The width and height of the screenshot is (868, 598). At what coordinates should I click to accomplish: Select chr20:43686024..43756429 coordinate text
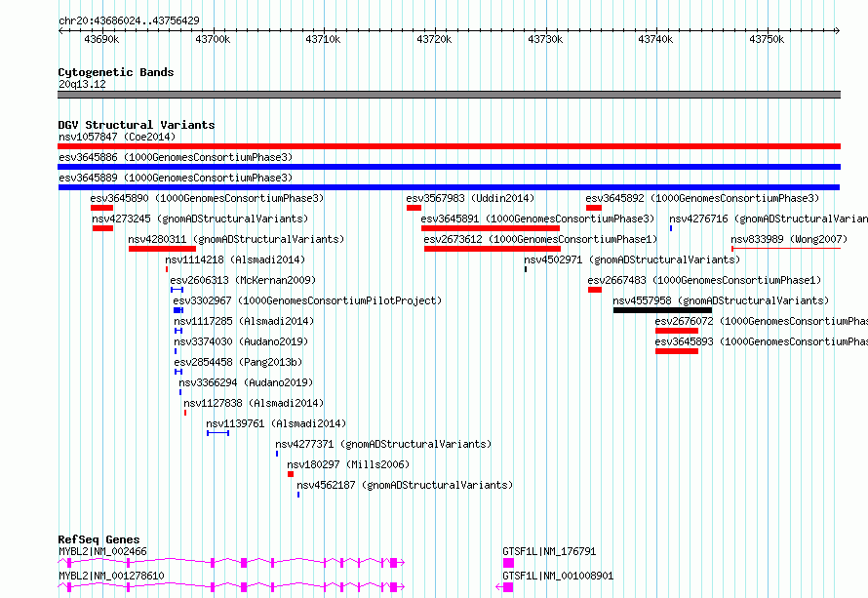click(129, 20)
